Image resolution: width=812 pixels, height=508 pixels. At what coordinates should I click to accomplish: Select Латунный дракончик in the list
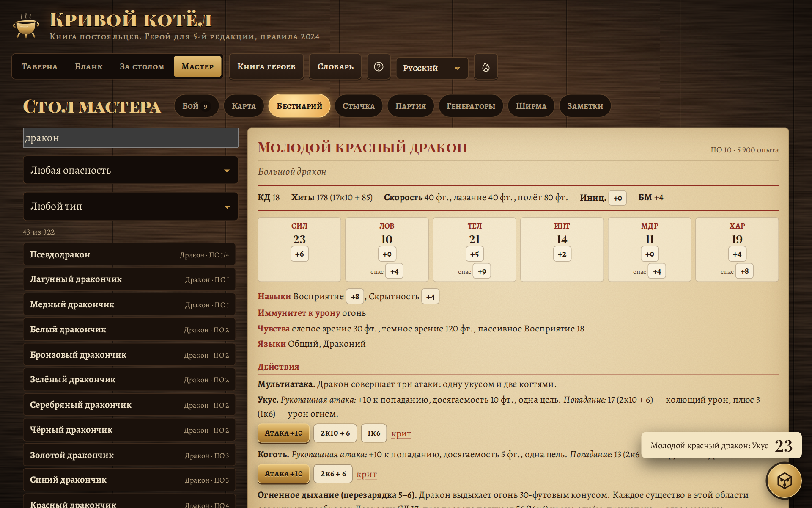coord(129,279)
